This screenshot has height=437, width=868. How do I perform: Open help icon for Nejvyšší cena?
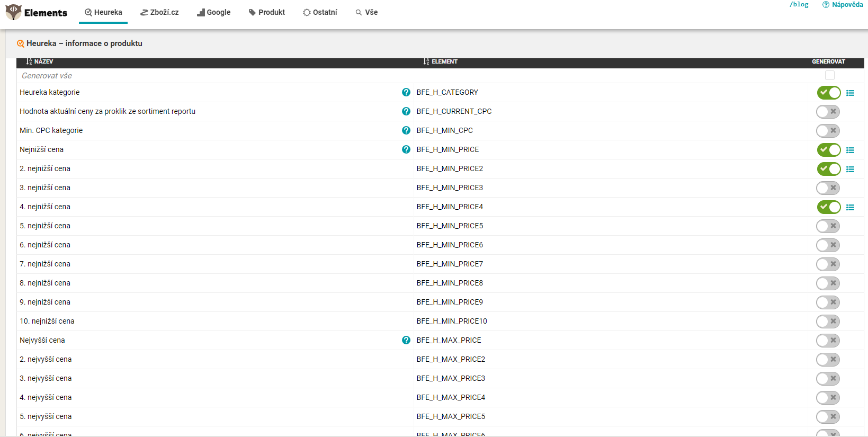point(406,340)
